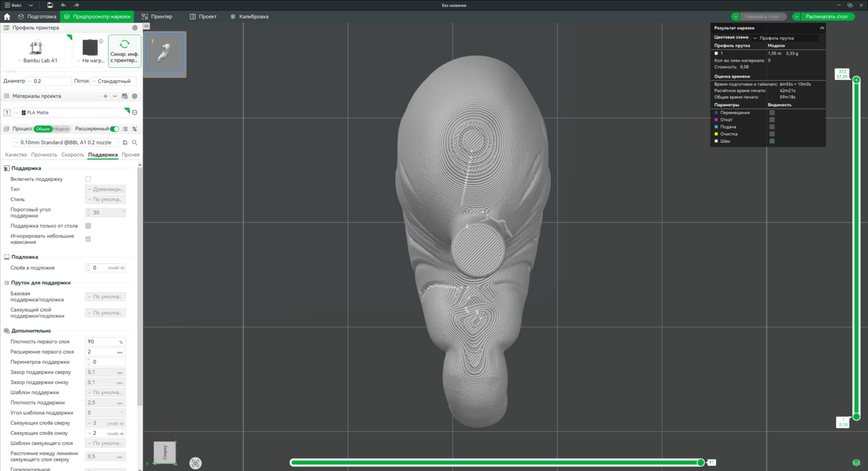This screenshot has height=471, width=868.
Task: Click the Плотность первого слоя input field
Action: point(105,342)
